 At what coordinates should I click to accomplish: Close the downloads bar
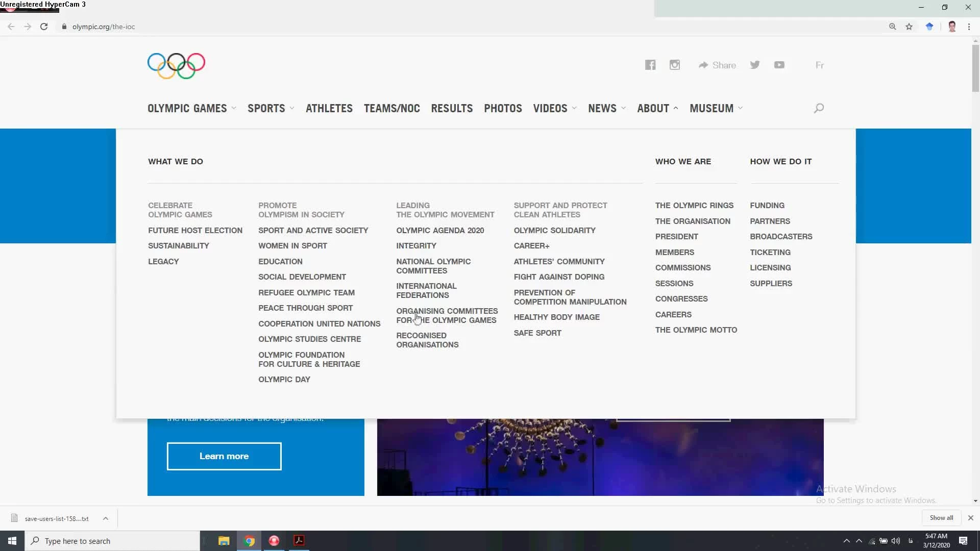971,518
